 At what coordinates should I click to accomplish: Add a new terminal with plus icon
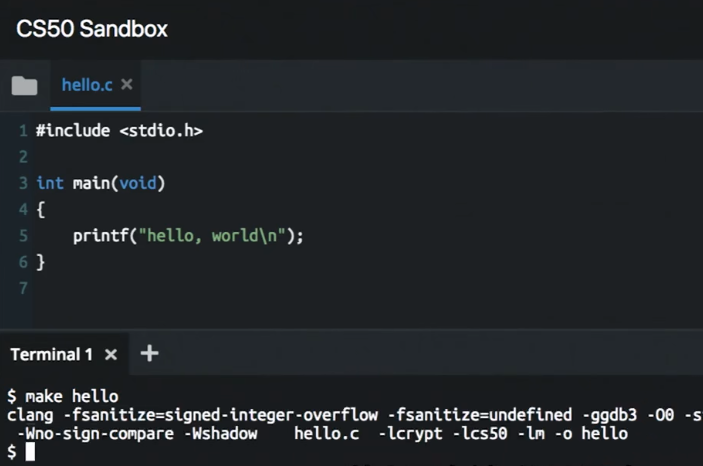pyautogui.click(x=149, y=353)
